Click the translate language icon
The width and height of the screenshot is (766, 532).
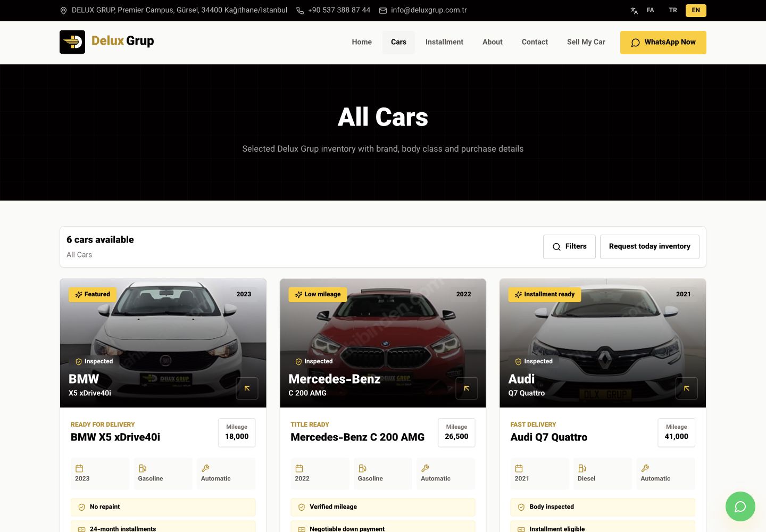(634, 11)
